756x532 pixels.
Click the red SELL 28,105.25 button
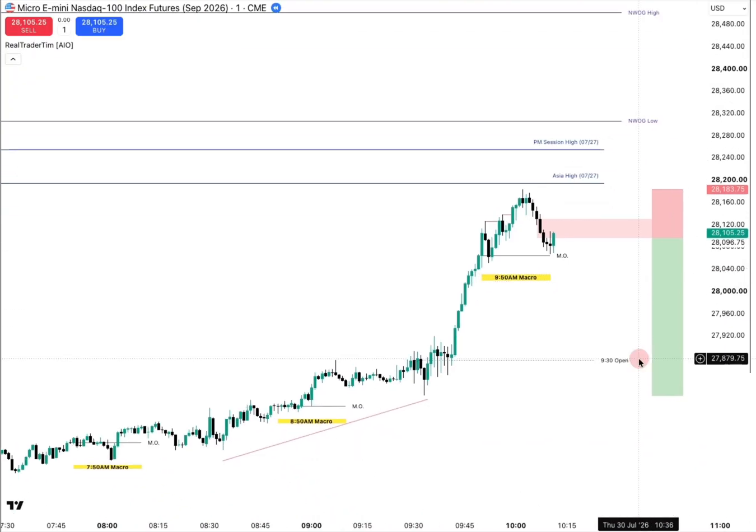pyautogui.click(x=29, y=26)
